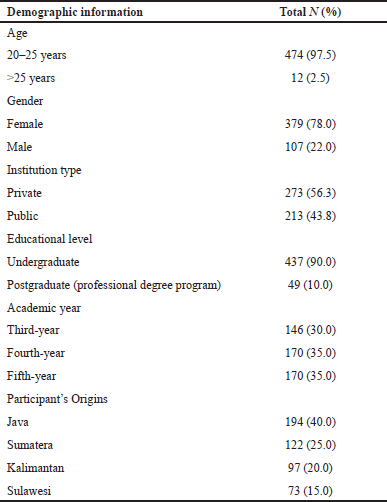Viewport: 387px width, 502px height.
Task: Click the Public row label
Action: [x=23, y=216]
